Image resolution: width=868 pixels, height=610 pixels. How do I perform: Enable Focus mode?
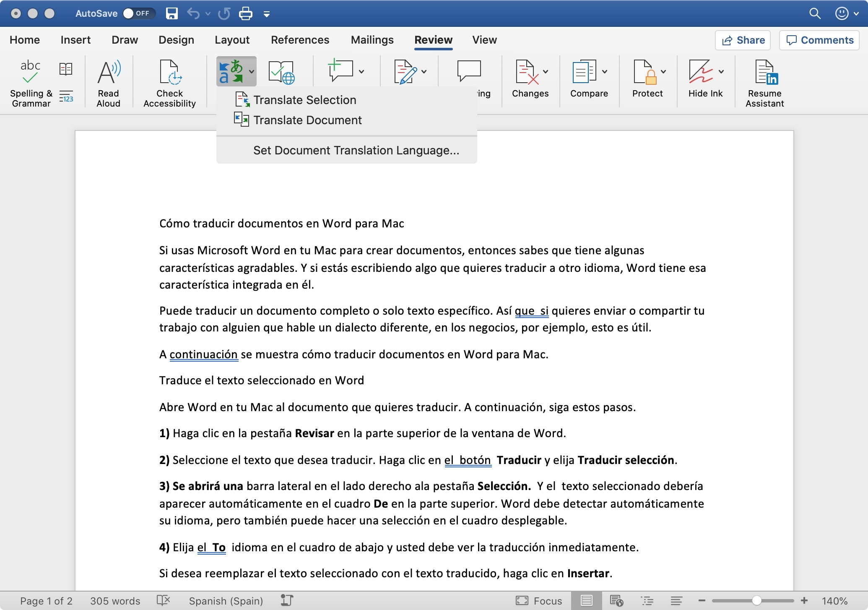pyautogui.click(x=539, y=601)
